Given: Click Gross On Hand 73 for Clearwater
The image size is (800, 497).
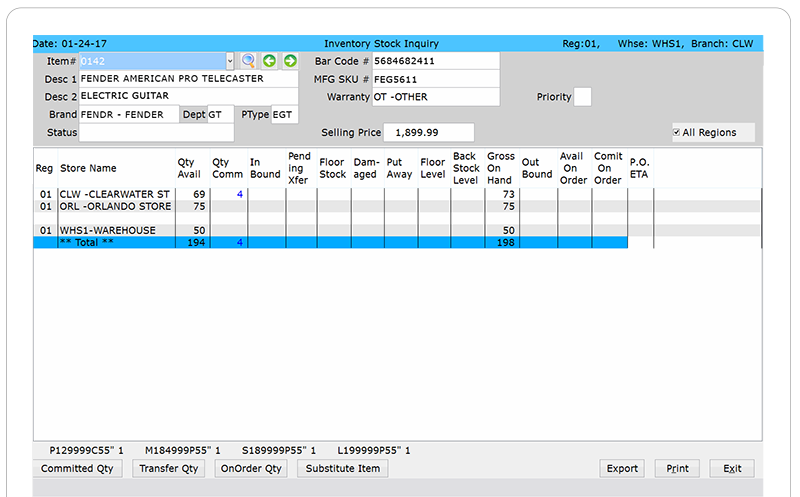Looking at the screenshot, I should click(509, 194).
